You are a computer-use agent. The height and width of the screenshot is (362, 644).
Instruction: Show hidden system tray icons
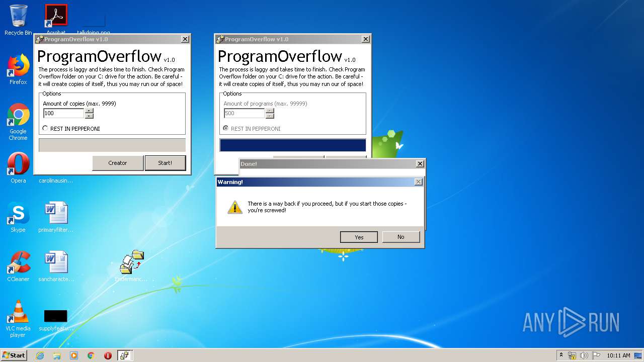coord(561,355)
